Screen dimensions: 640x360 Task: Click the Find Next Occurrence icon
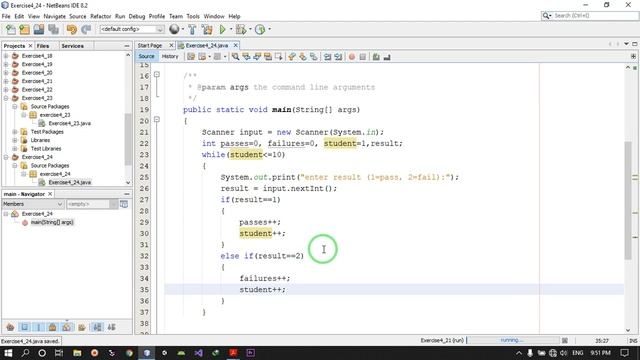point(257,57)
